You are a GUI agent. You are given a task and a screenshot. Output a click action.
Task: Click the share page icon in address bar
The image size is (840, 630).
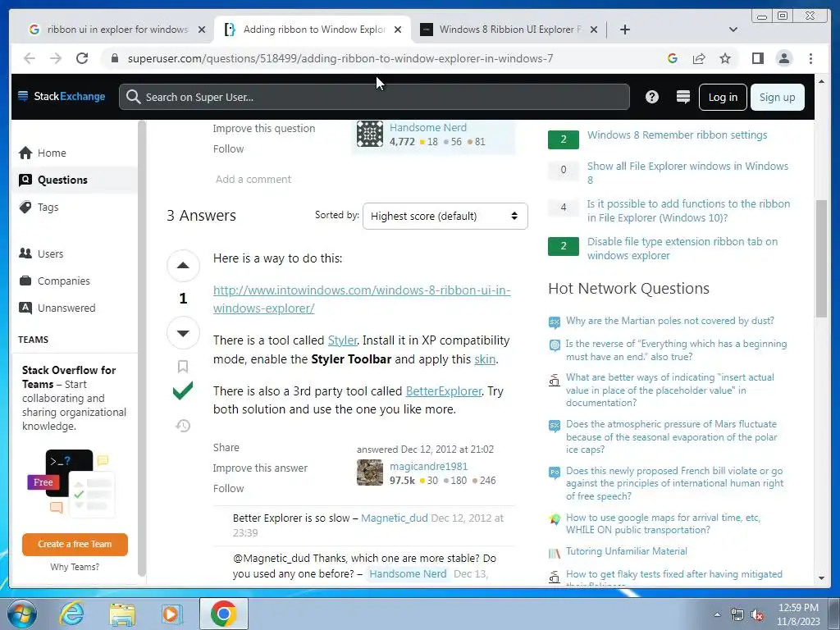click(x=699, y=58)
